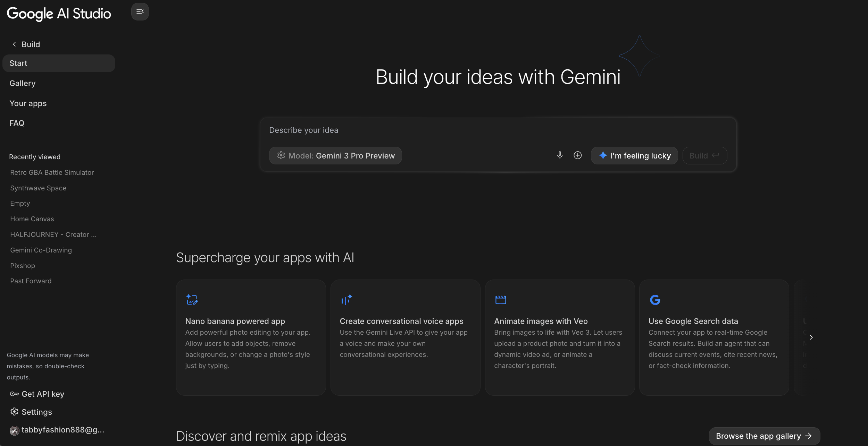Open the Create conversational voice apps card
The height and width of the screenshot is (446, 868).
click(406, 337)
